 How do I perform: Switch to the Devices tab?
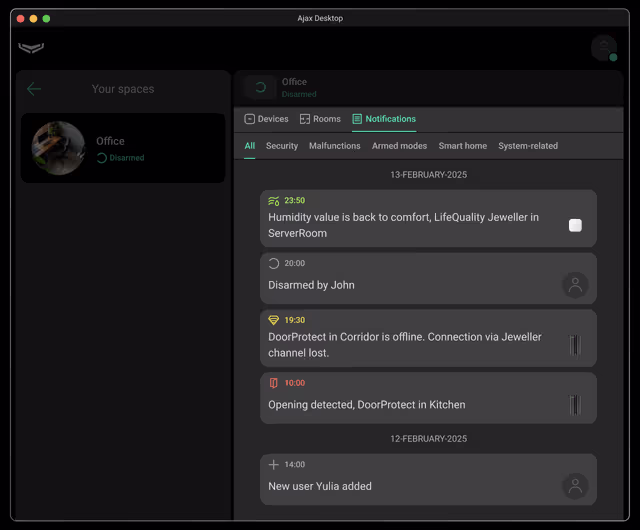(x=266, y=119)
